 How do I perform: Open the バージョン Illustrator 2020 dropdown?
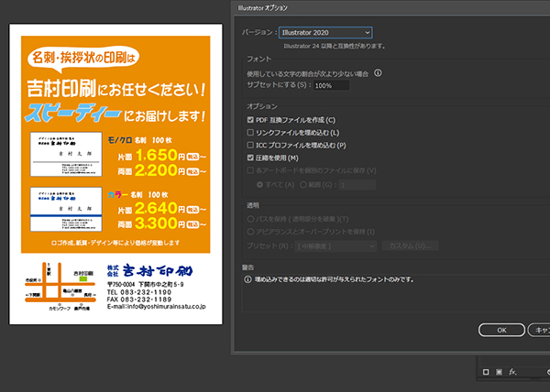coord(325,33)
